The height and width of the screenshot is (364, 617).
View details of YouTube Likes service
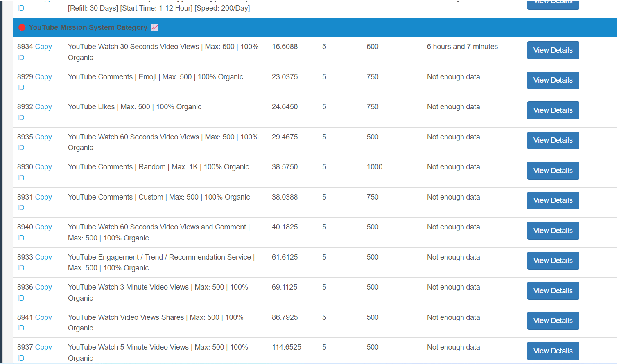click(553, 110)
